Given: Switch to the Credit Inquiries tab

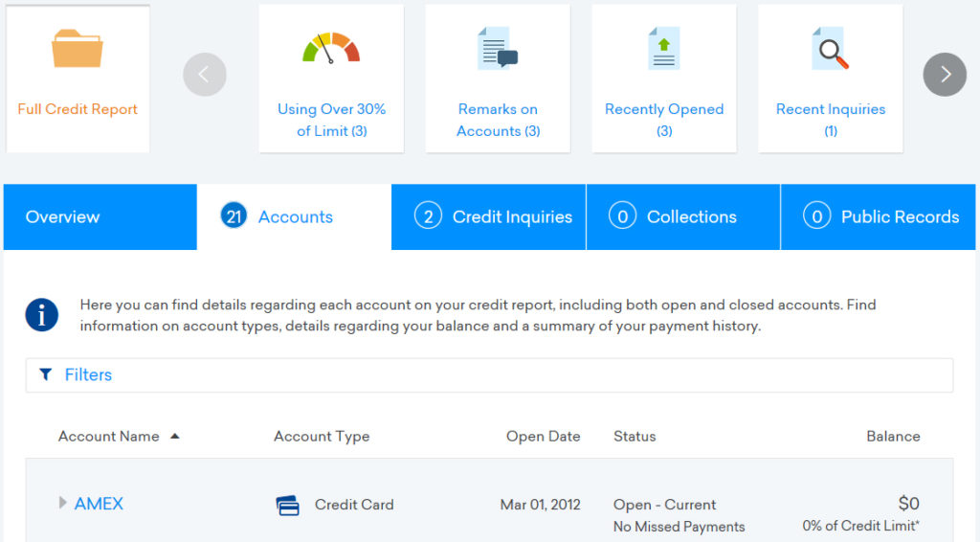Looking at the screenshot, I should 489,217.
